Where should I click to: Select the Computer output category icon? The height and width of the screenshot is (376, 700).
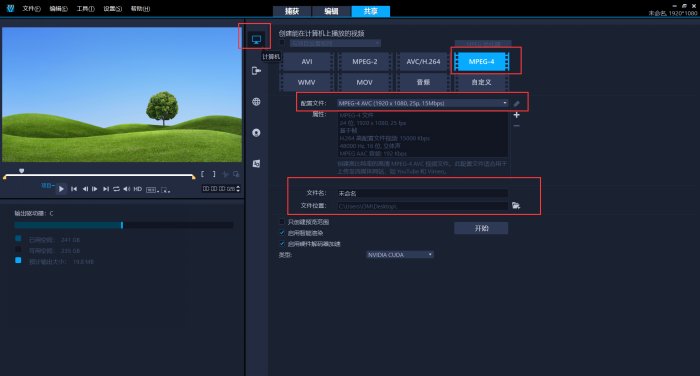(x=256, y=39)
